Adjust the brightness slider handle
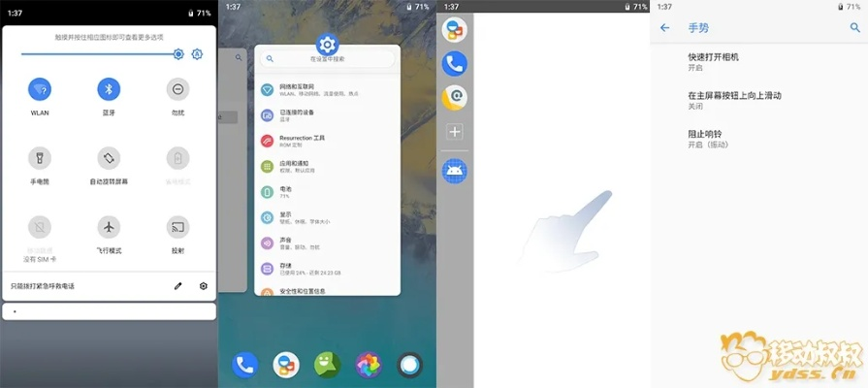Viewport: 868px width, 388px height. tap(178, 54)
